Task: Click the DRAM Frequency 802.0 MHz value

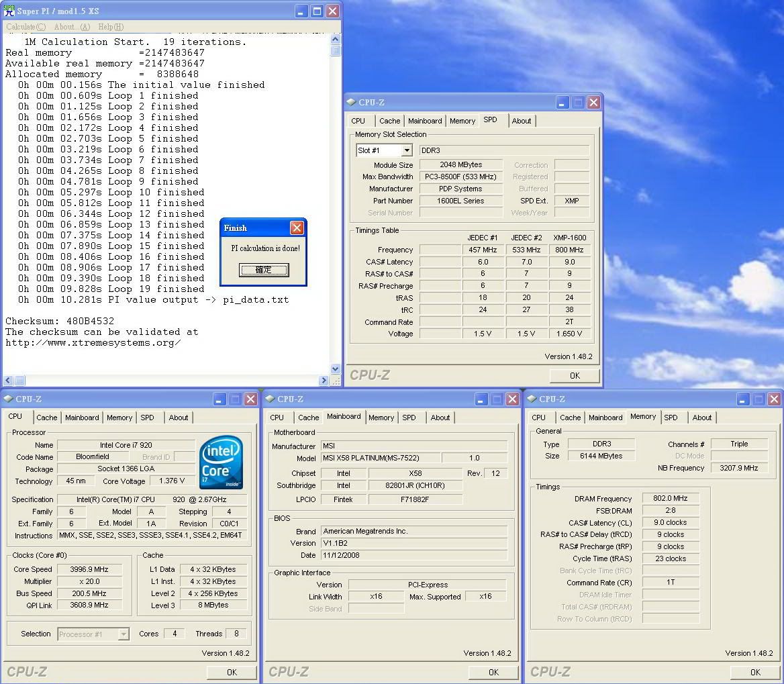Action: pos(670,498)
